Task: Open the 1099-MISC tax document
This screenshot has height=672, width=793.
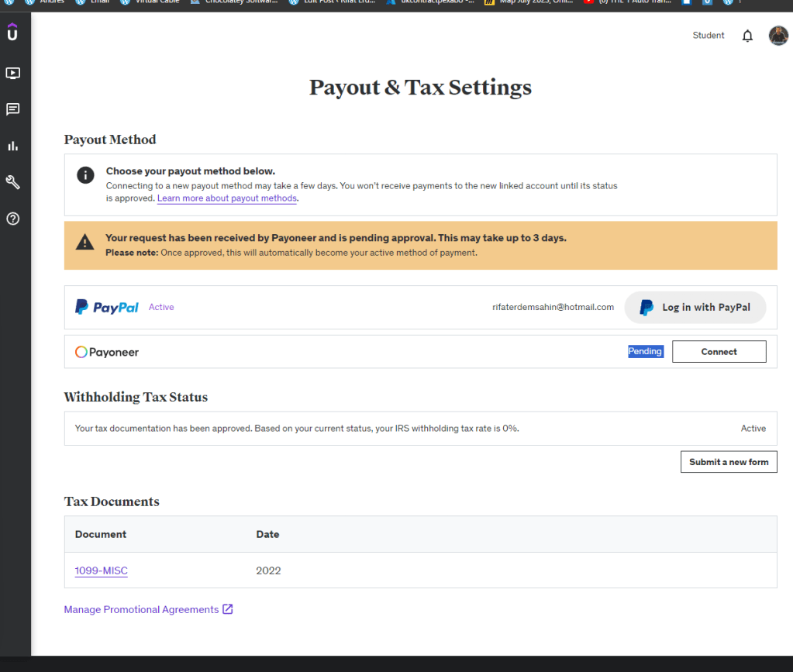Action: coord(101,570)
